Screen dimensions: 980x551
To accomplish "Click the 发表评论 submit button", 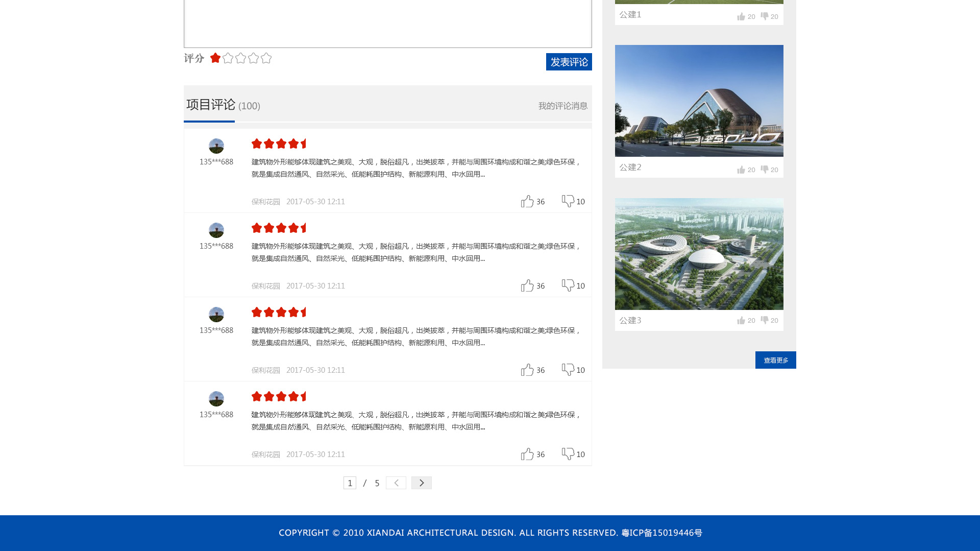I will pos(569,62).
